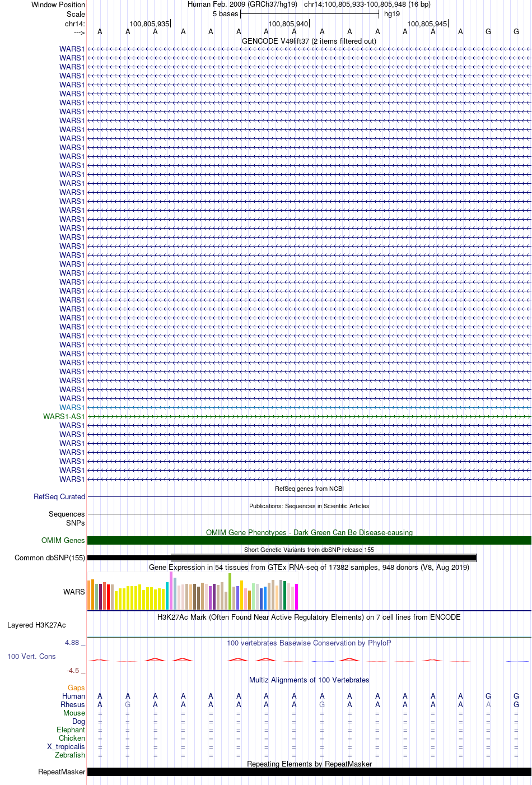Click the H3K27Ac Mark track title
Screen dimensions: 532x785
coord(309,617)
